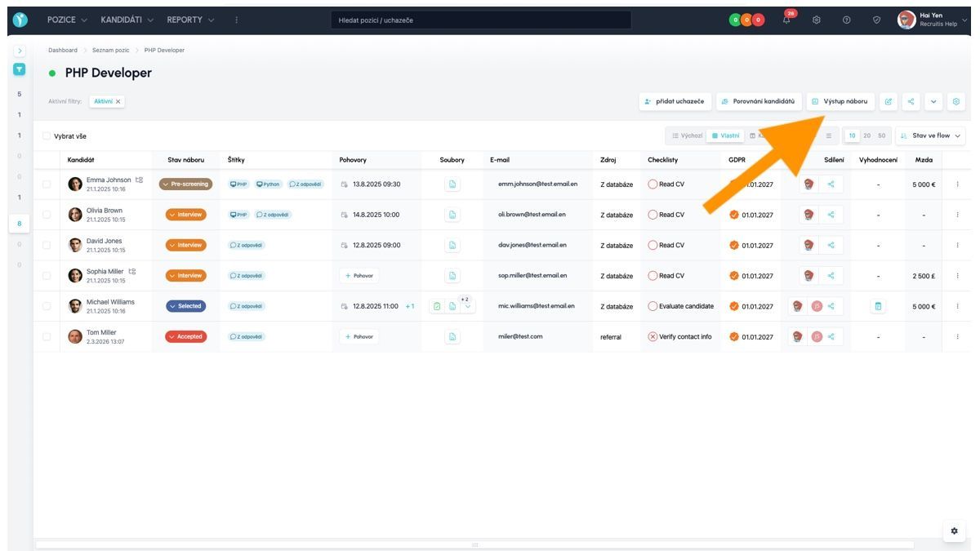Click share icon in Tom Miller's row
The height and width of the screenshot is (551, 980).
coord(831,336)
